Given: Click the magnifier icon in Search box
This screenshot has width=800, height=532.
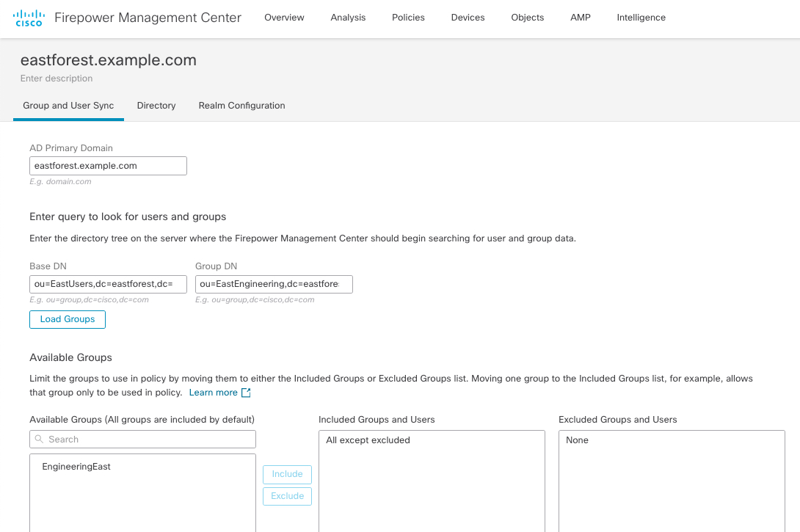Looking at the screenshot, I should click(x=39, y=439).
